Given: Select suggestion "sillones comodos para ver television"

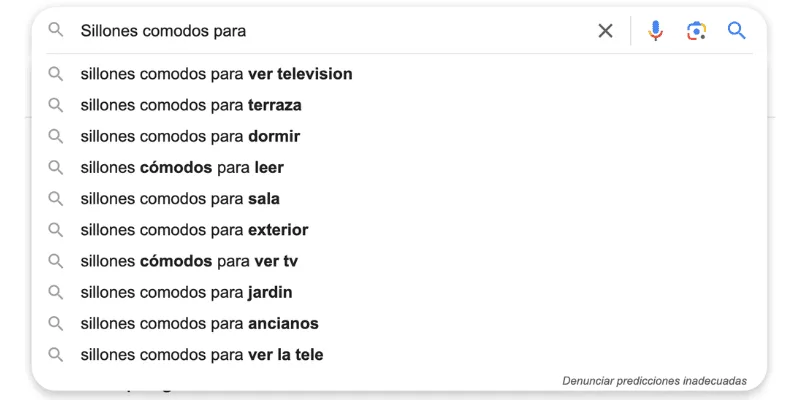Looking at the screenshot, I should tap(216, 74).
